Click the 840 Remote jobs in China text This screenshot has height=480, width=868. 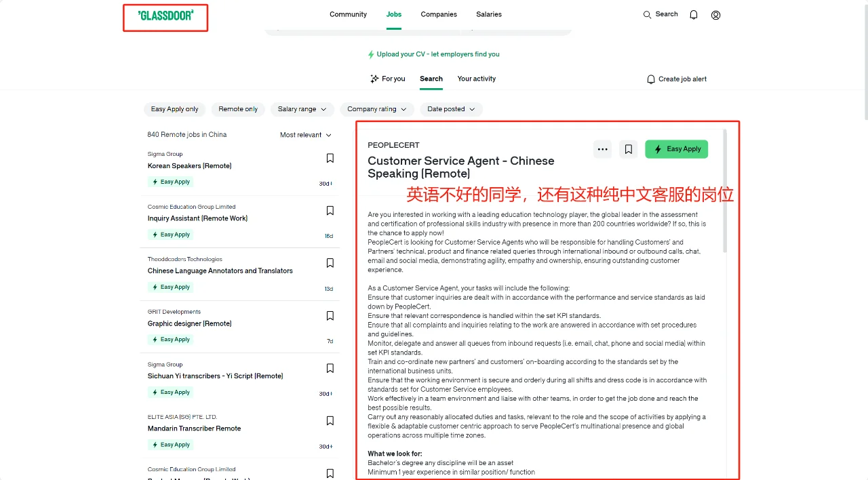[187, 135]
